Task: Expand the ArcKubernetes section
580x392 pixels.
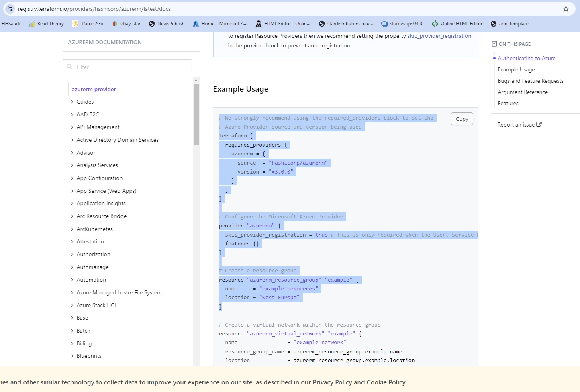Action: click(72, 229)
